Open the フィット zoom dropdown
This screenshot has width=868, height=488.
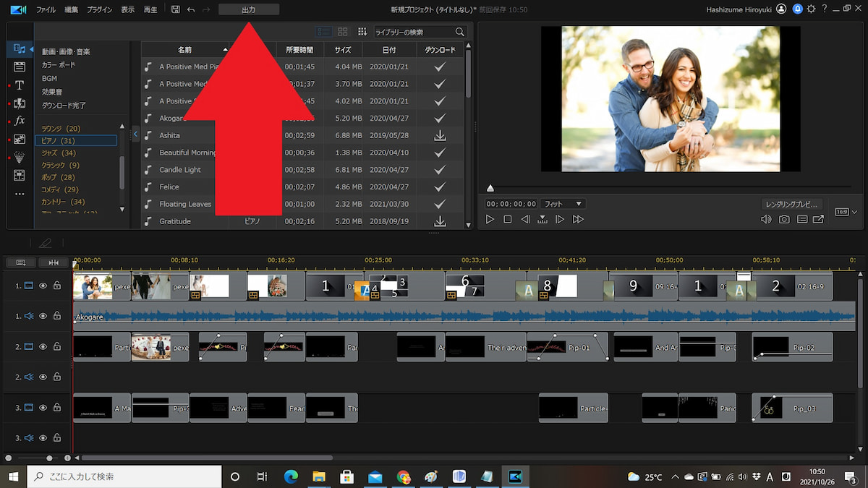coord(563,204)
